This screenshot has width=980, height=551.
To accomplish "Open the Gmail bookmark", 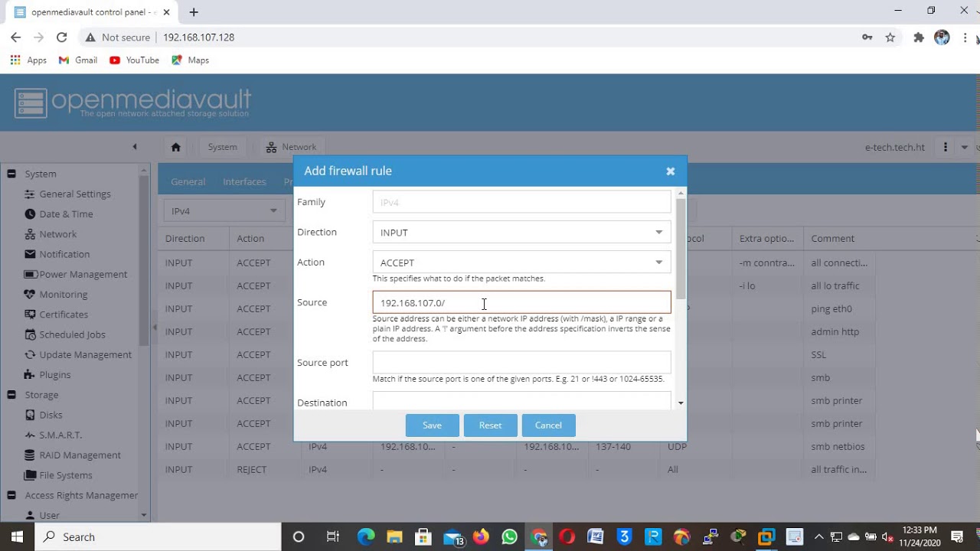I will [78, 60].
